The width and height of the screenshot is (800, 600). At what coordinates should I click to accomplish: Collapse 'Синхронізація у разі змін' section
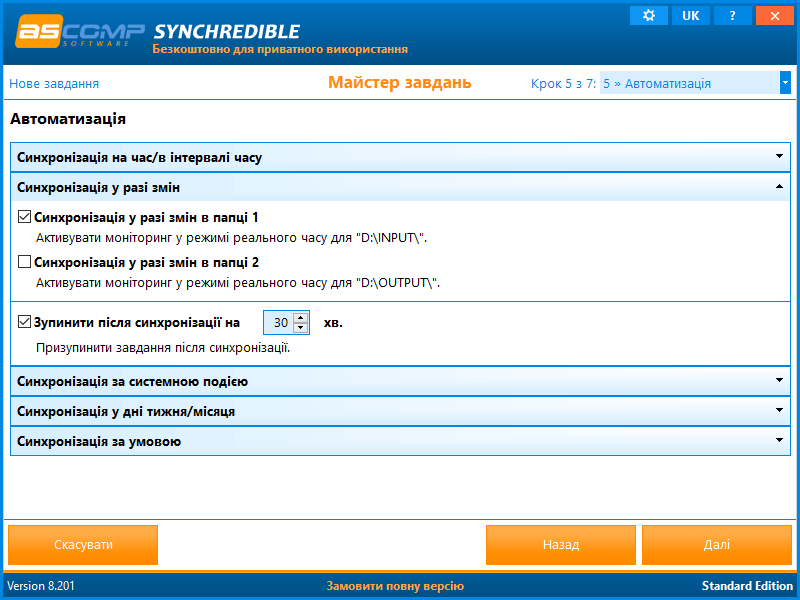pyautogui.click(x=401, y=187)
